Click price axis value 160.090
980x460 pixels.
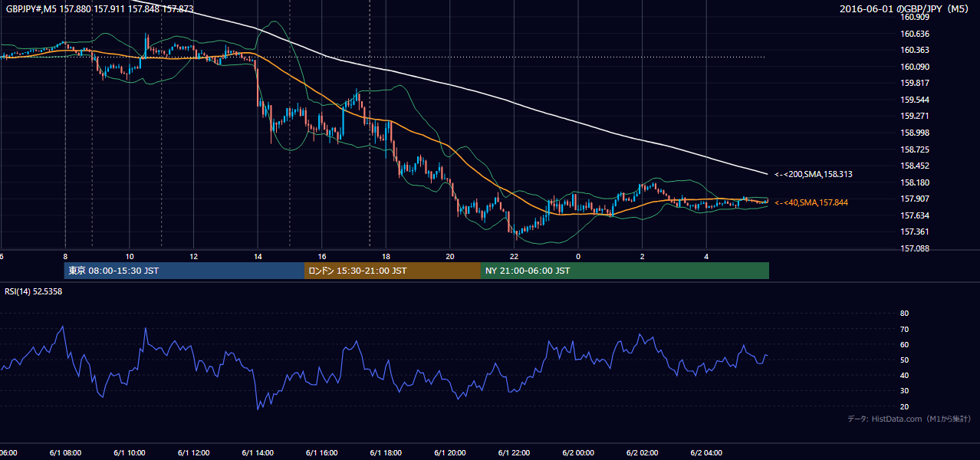pos(916,67)
